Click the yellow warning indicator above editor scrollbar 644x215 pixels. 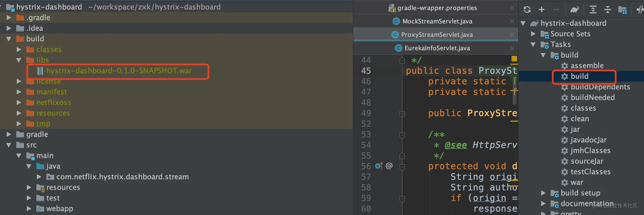[x=514, y=59]
